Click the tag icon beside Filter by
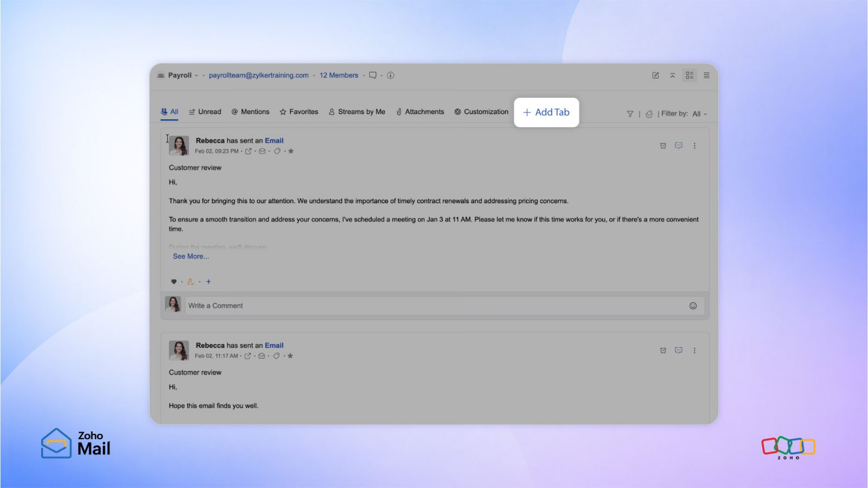 click(649, 114)
